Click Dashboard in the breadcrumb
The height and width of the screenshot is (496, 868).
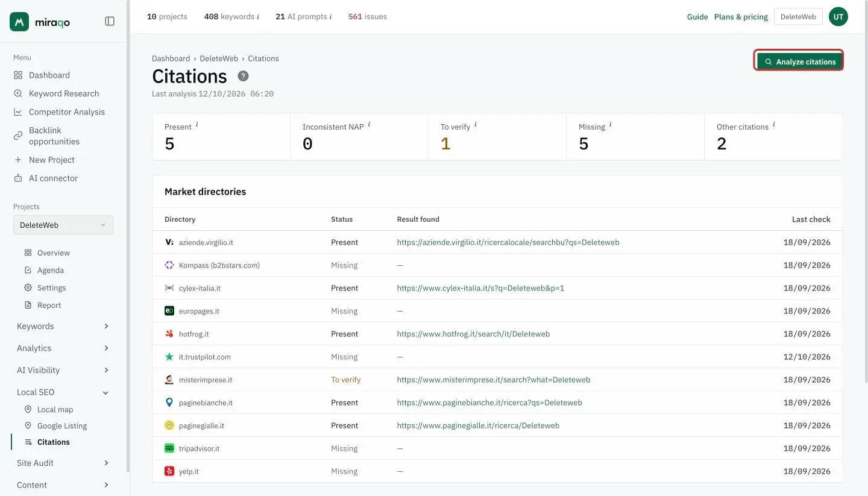171,58
